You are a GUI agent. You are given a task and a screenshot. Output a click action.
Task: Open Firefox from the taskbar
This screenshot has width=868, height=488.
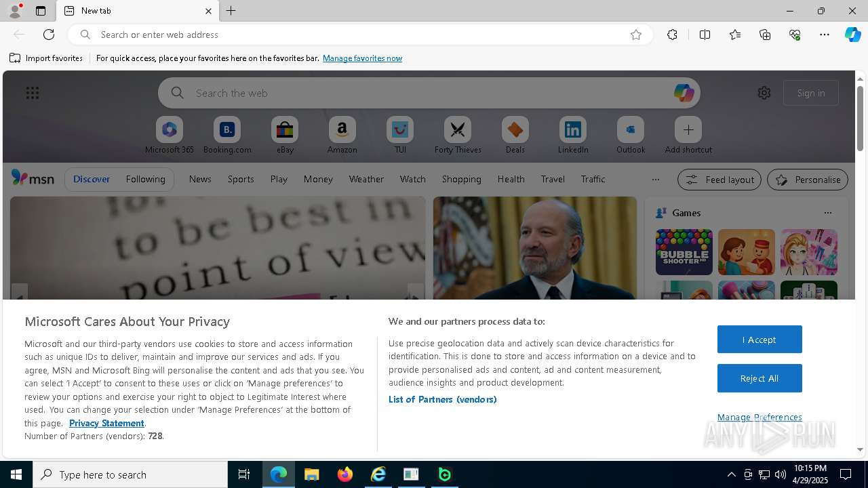[345, 474]
